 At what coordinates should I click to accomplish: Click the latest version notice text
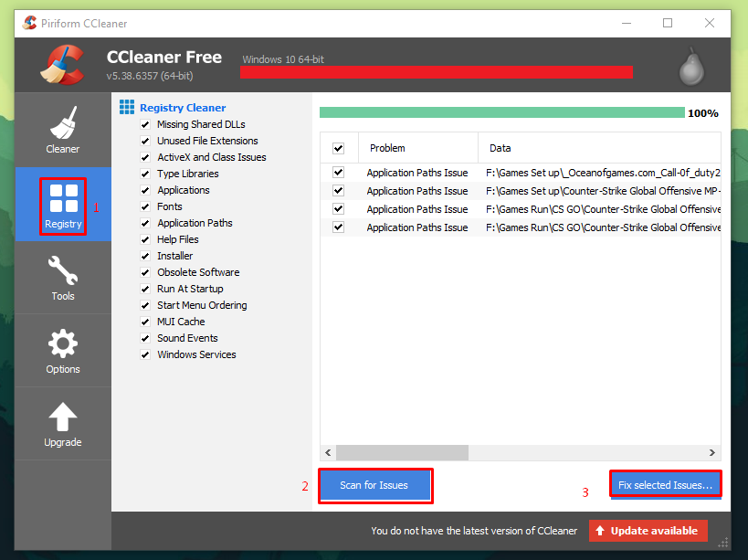pyautogui.click(x=474, y=531)
